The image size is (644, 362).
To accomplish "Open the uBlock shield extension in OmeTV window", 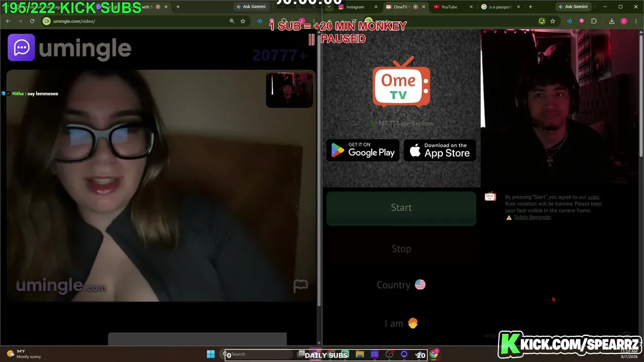I will pyautogui.click(x=582, y=21).
